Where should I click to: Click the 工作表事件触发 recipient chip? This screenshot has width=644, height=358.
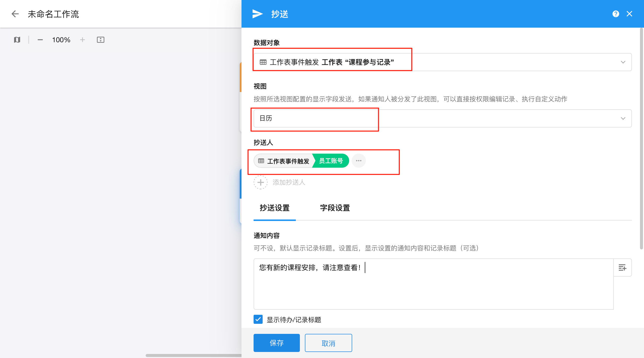[284, 161]
